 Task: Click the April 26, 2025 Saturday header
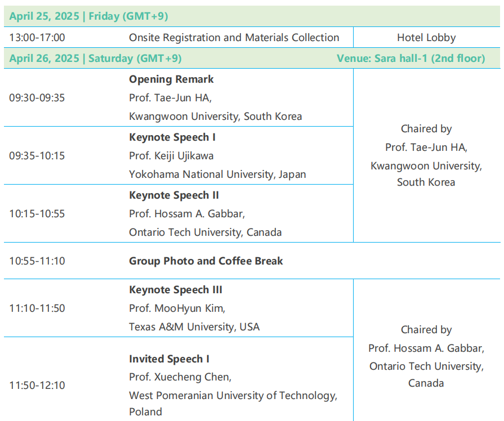coord(96,59)
